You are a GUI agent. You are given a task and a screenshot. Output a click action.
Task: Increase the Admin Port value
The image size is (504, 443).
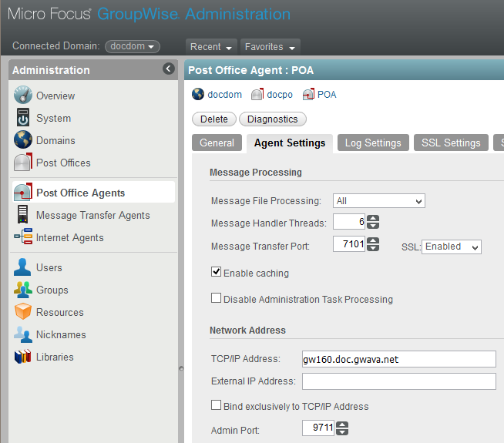click(x=342, y=425)
